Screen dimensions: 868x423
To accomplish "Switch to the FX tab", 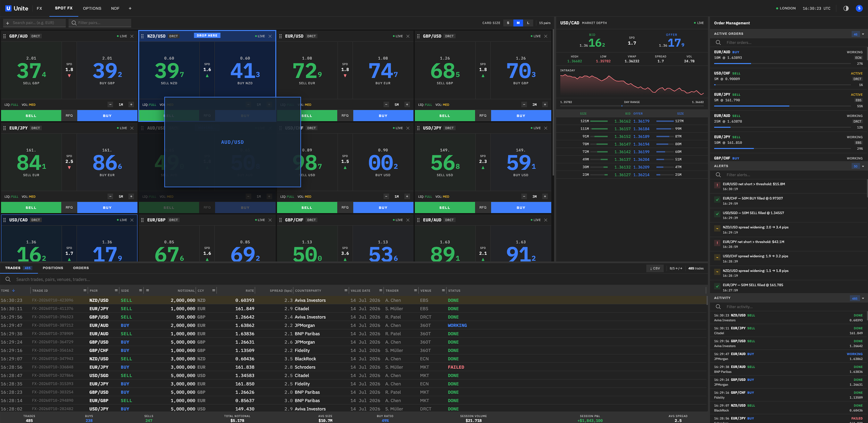I will coord(39,8).
